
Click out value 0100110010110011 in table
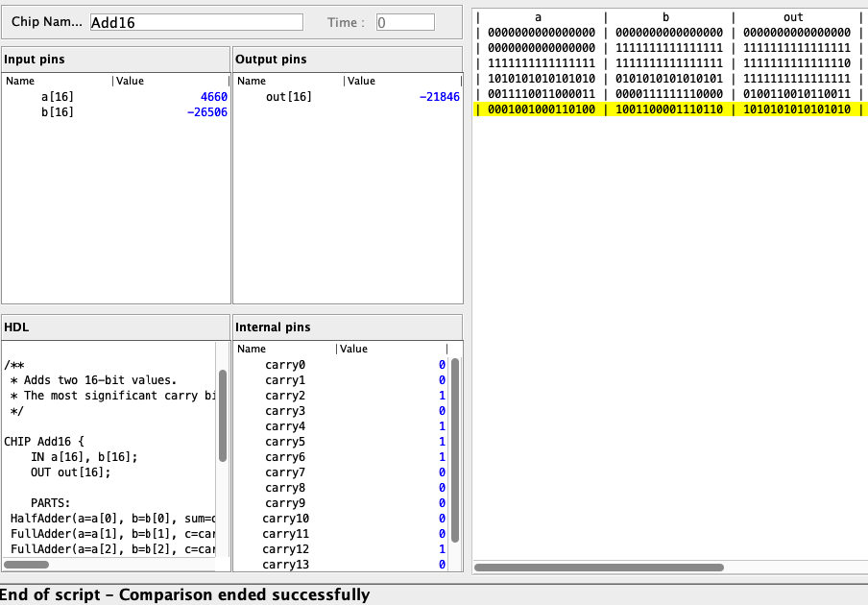[x=797, y=94]
